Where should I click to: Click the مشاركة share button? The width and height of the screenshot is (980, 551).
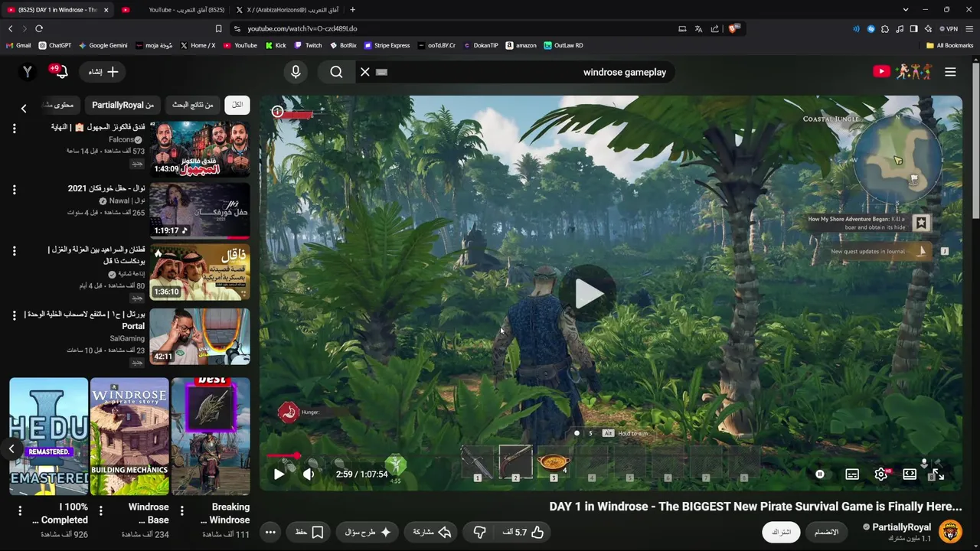(x=432, y=532)
